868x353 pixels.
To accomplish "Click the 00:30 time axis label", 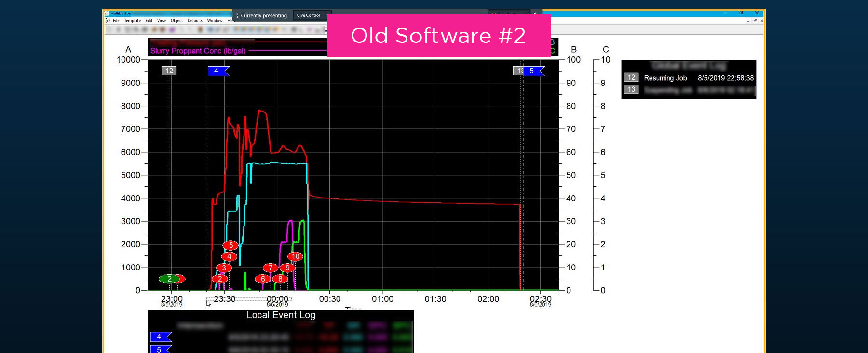I will pos(330,299).
